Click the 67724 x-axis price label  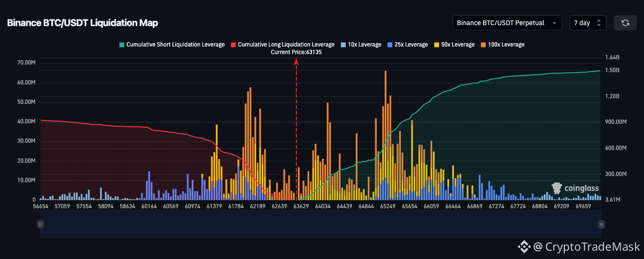pyautogui.click(x=519, y=206)
